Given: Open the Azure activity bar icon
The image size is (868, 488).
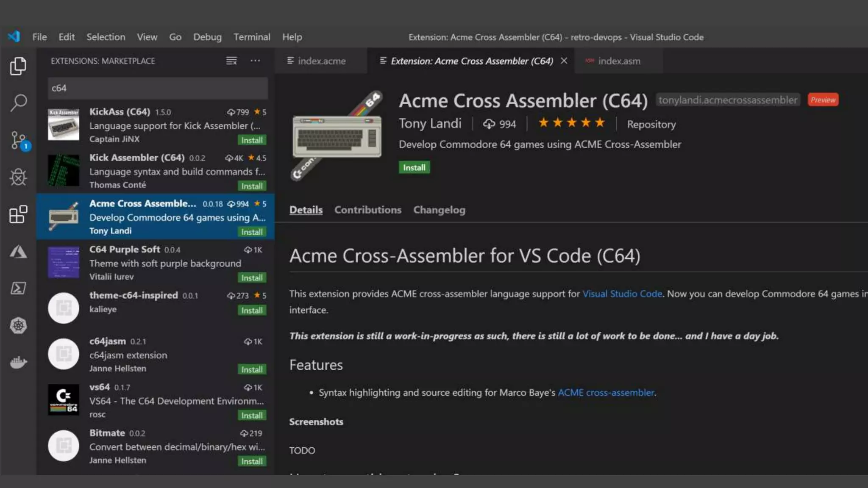Looking at the screenshot, I should click(18, 252).
